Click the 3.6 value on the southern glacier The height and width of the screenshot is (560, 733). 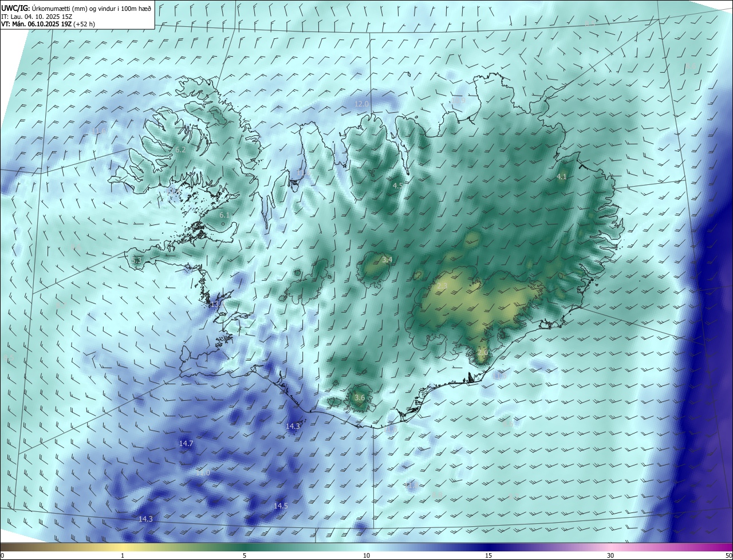tap(360, 397)
